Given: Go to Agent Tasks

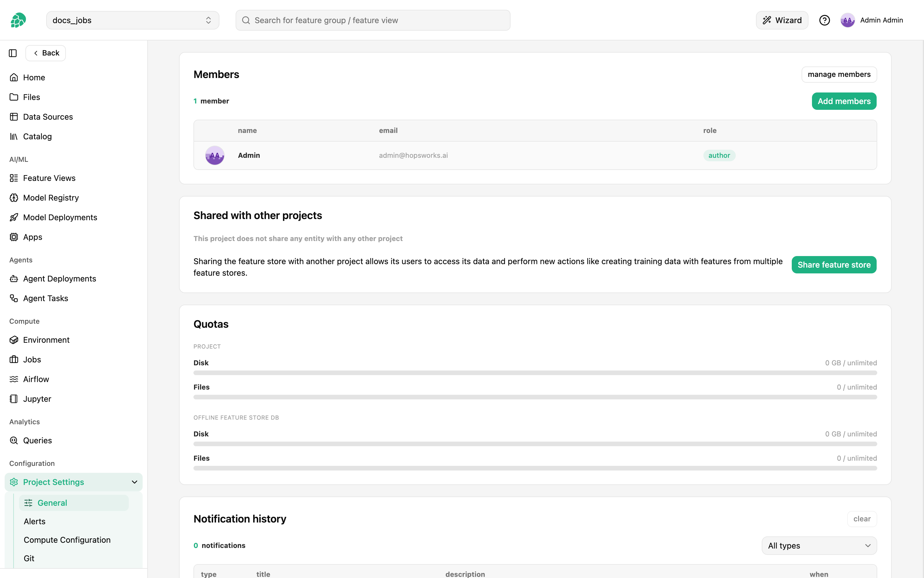Looking at the screenshot, I should [x=45, y=298].
